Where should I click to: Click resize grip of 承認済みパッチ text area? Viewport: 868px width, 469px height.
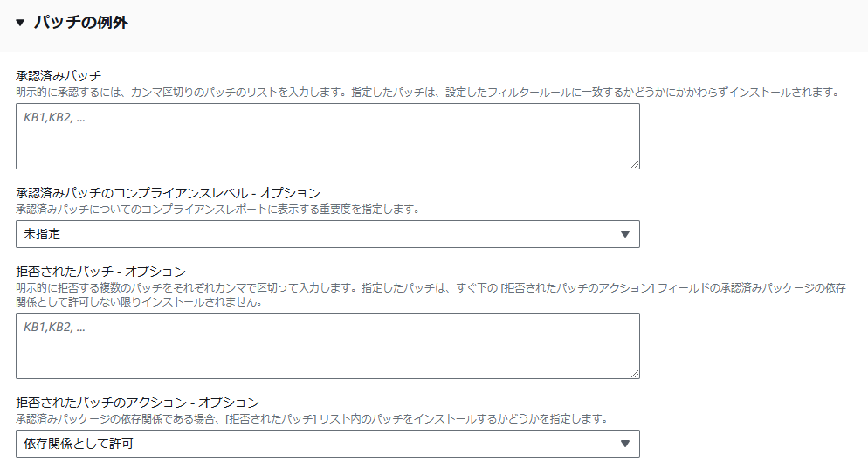(634, 164)
